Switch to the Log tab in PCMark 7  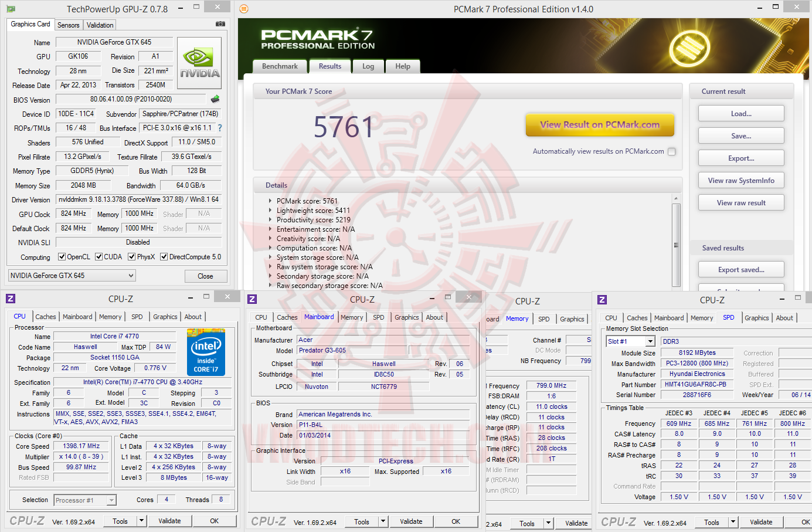(368, 66)
